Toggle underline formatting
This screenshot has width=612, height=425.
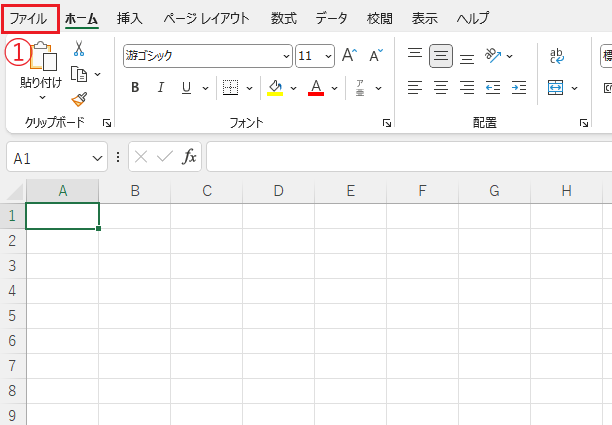(x=187, y=87)
